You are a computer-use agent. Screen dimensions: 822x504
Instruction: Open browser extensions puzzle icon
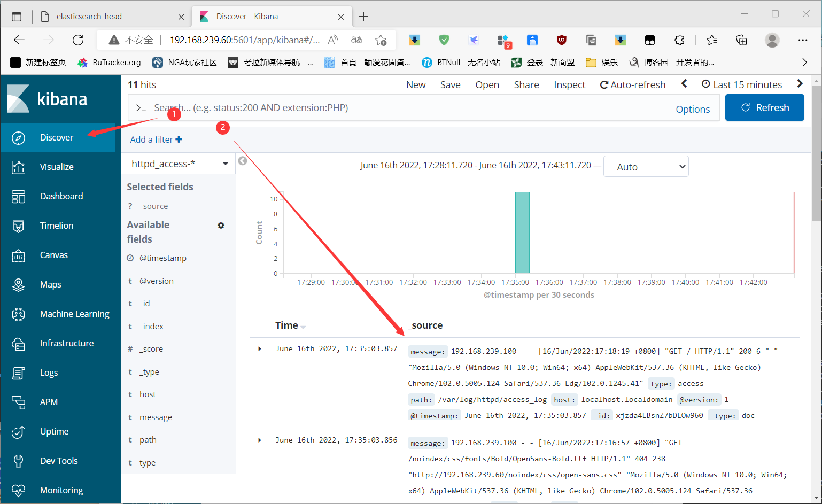tap(679, 40)
